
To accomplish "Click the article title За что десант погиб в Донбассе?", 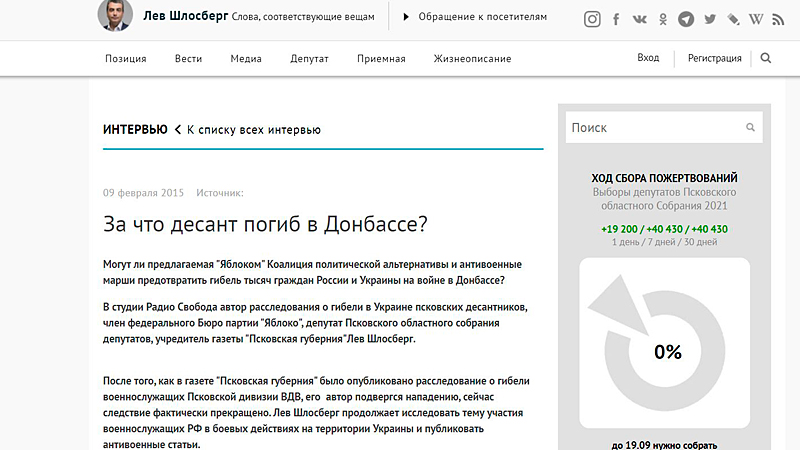I will 265,224.
